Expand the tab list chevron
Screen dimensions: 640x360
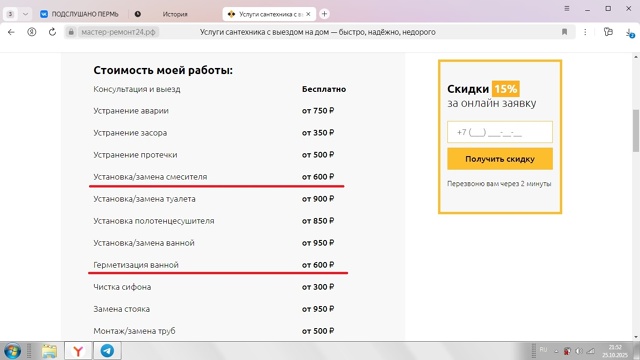point(25,14)
